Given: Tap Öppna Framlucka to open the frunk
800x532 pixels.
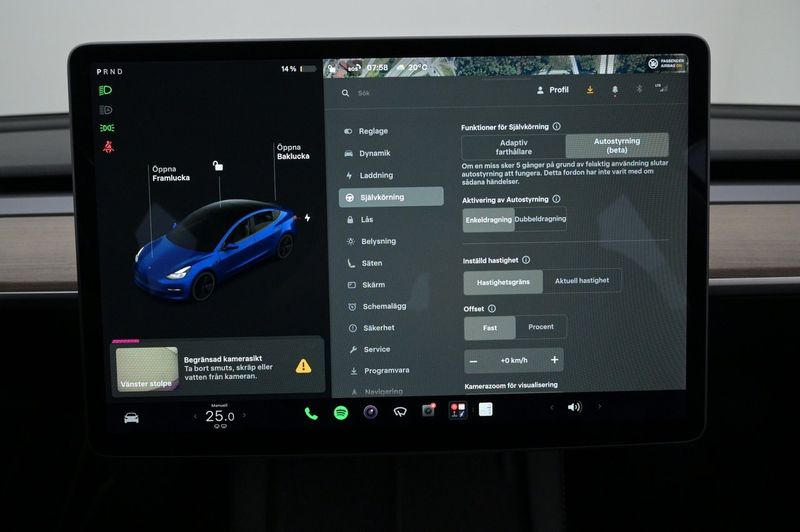Looking at the screenshot, I should [170, 173].
